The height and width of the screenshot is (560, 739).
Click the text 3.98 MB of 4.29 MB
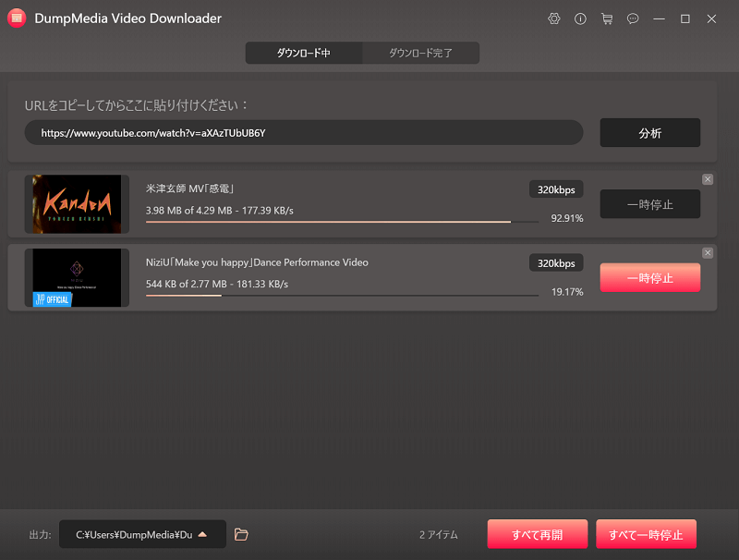pyautogui.click(x=189, y=211)
